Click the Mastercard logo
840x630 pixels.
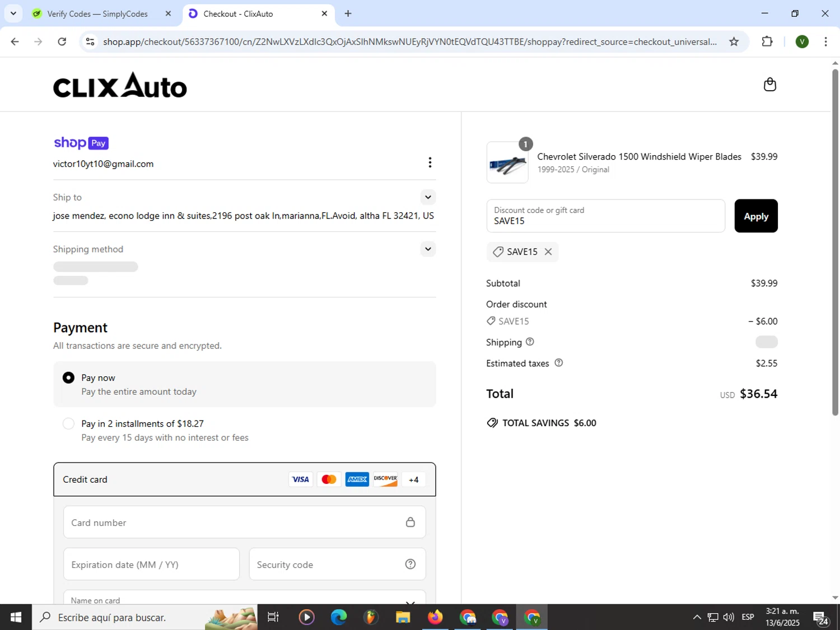click(x=329, y=479)
